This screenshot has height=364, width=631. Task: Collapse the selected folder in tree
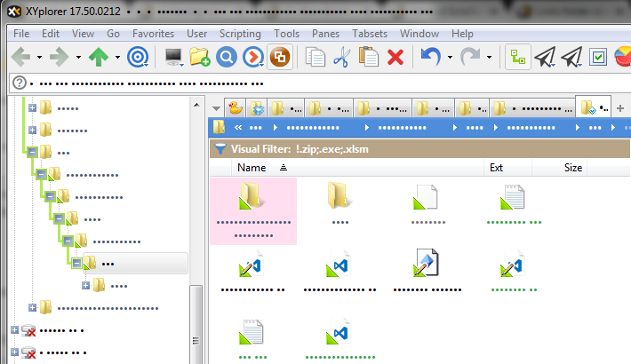76,264
